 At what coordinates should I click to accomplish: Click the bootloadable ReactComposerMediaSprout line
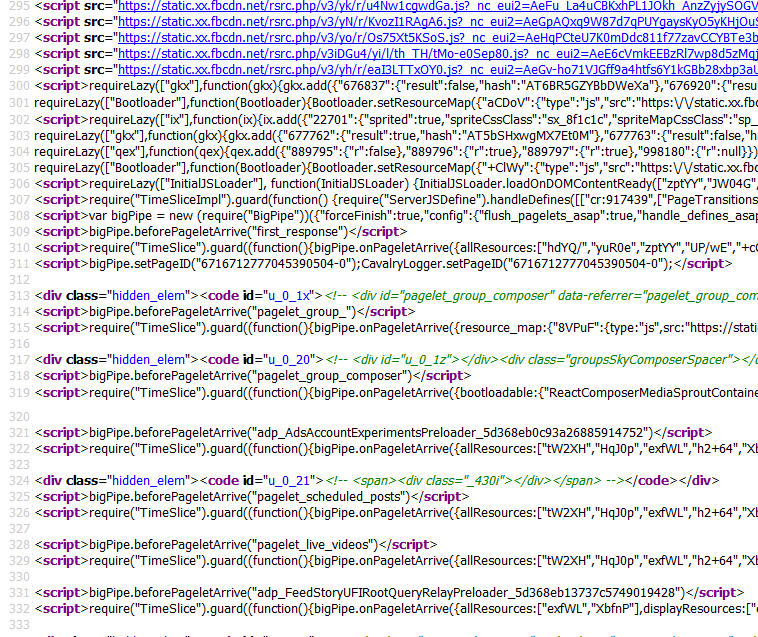coord(396,393)
